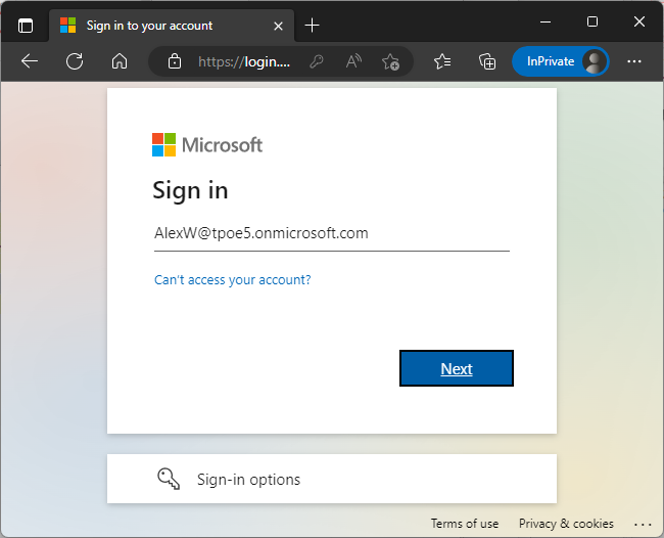This screenshot has height=538, width=664.
Task: Open the tab actions menu icon
Action: coord(25,25)
